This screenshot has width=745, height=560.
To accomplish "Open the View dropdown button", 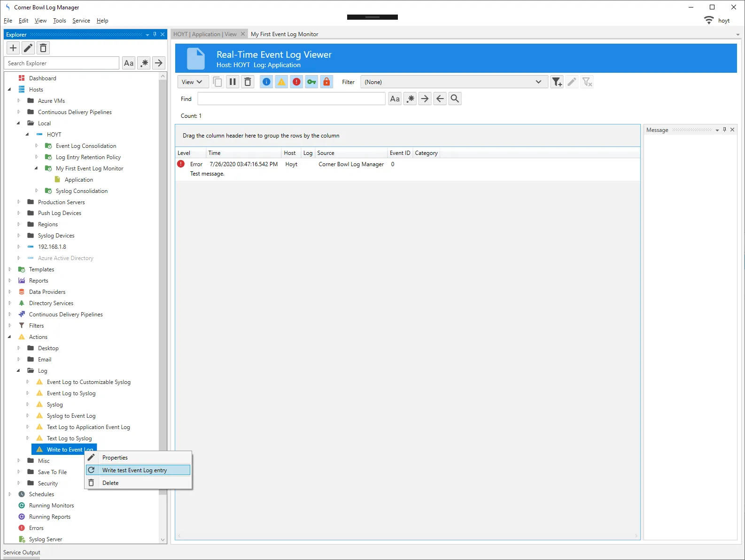I will coord(192,82).
